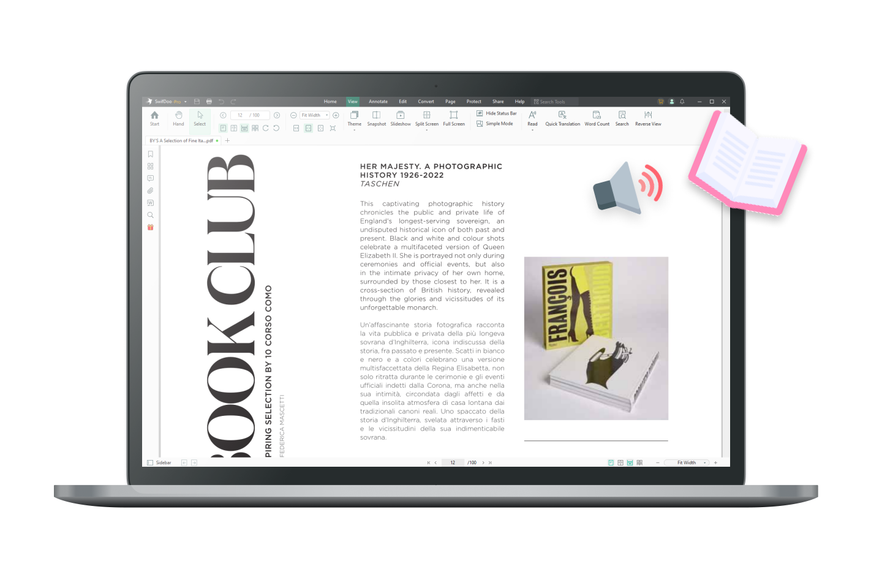Toggle single page view in toolbar
The width and height of the screenshot is (882, 588).
point(223,128)
